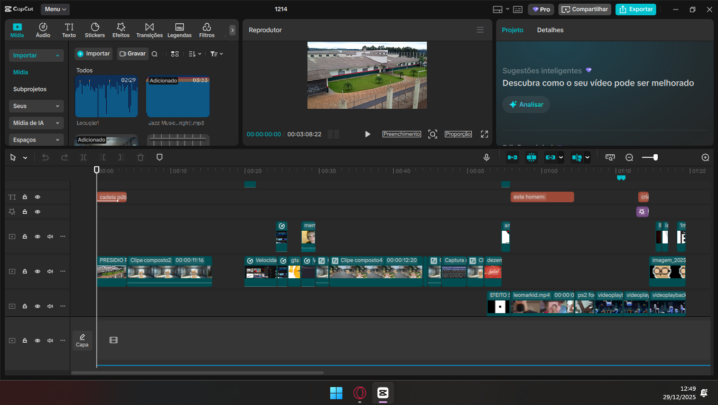Viewport: 718px width, 405px height.
Task: Hide the text track with eye icon
Action: 37,197
